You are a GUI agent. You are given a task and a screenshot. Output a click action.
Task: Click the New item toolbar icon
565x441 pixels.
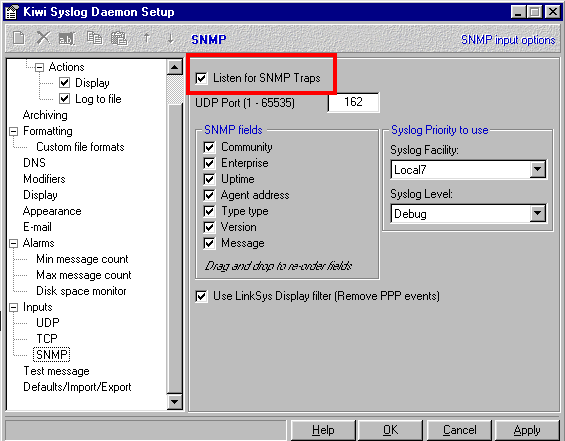tap(19, 38)
